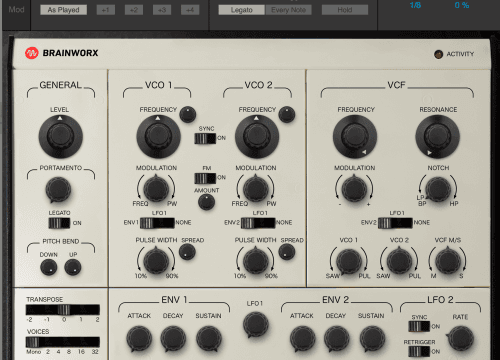500x360 pixels.
Task: Click the General Level knob
Action: [60, 136]
